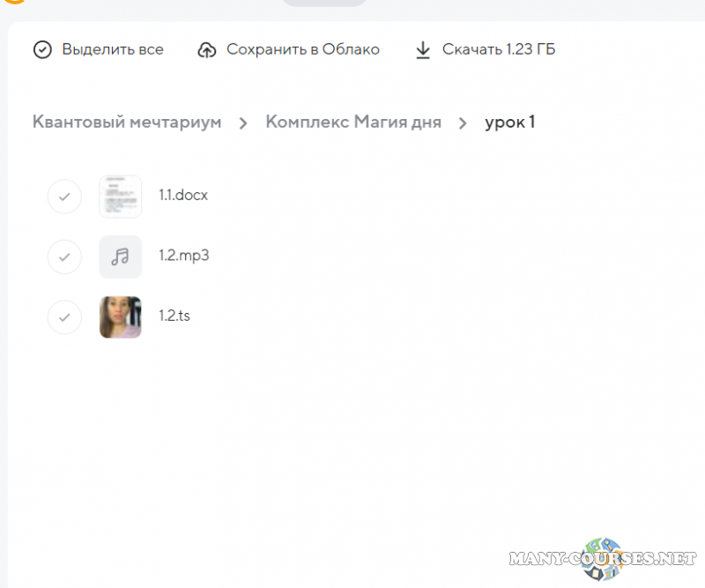Click the check-circle icon beside Выделить все
This screenshot has width=705, height=588.
[42, 49]
